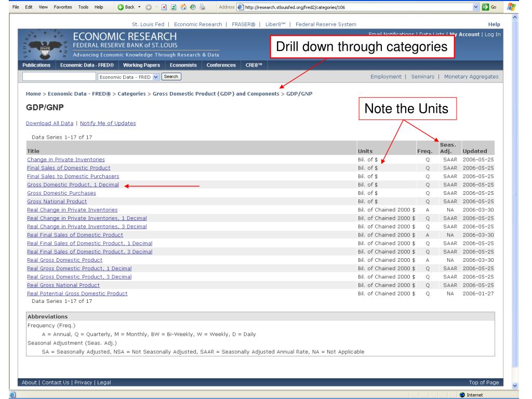
Task: Open the Tools menu
Action: coord(83,7)
